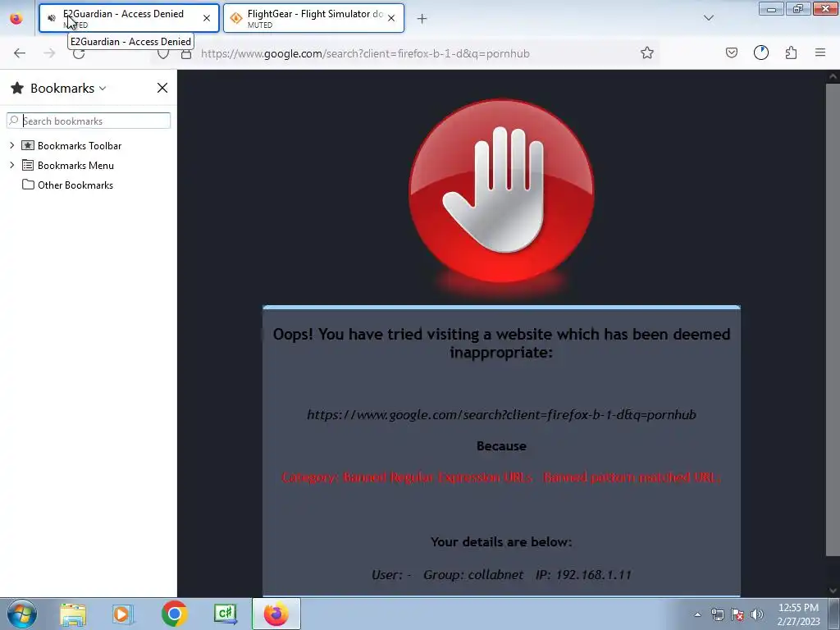Open a new tab with the plus button
The width and height of the screenshot is (840, 630).
[x=422, y=19]
